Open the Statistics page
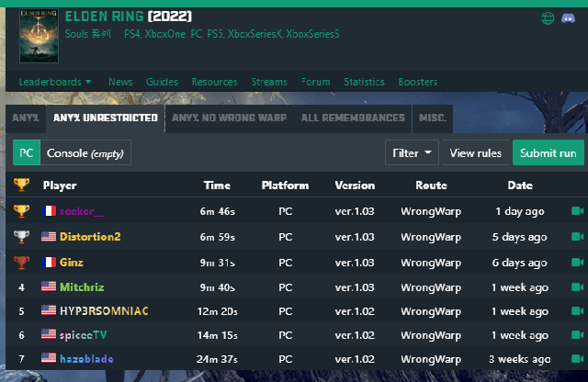Image resolution: width=588 pixels, height=382 pixels. 364,82
